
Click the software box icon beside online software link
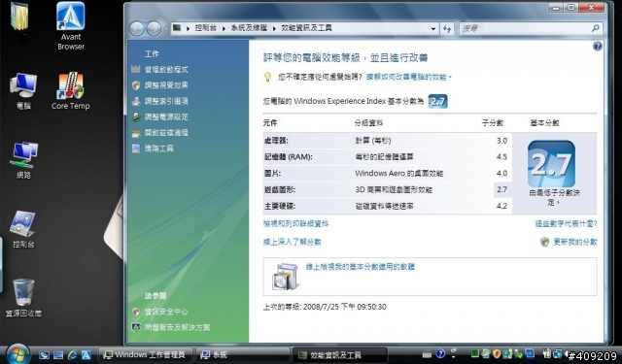(x=285, y=277)
